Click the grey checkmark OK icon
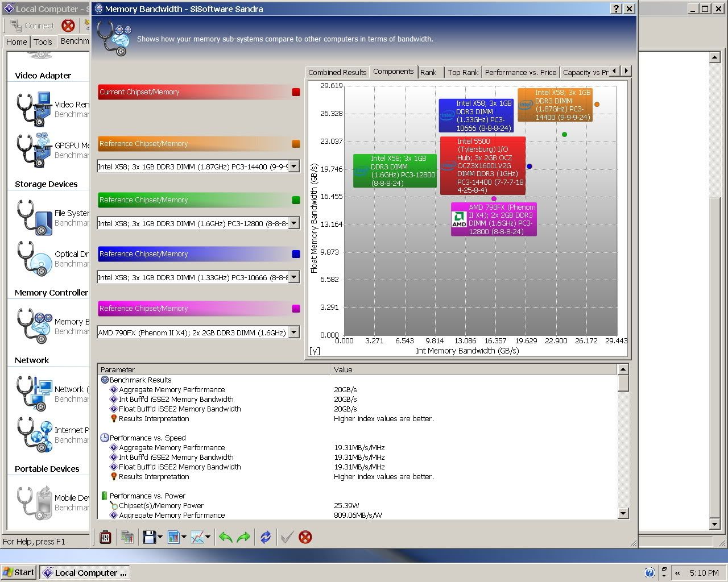Viewport: 728px width, 582px height. click(x=287, y=537)
